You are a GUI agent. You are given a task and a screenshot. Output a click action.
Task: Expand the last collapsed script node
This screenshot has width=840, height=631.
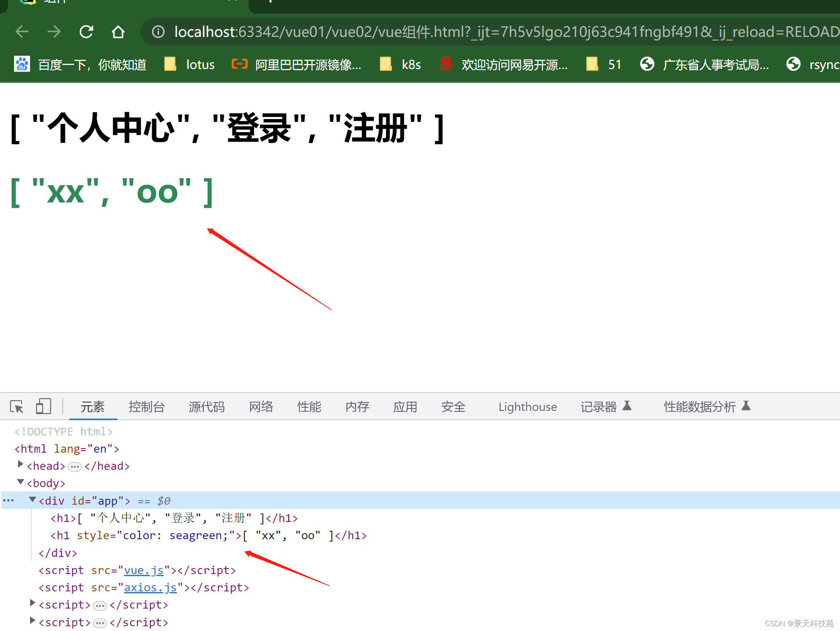click(32, 621)
